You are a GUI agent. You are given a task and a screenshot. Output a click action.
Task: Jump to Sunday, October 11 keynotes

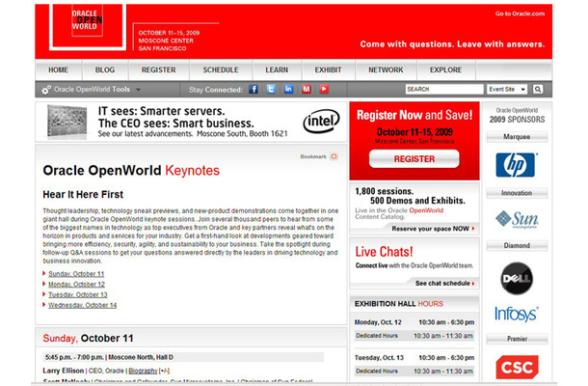tap(76, 274)
